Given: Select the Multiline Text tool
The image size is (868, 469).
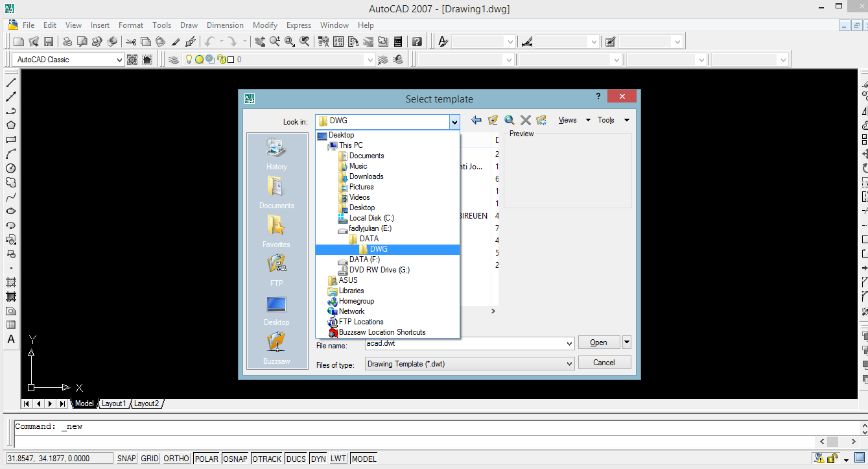Looking at the screenshot, I should coord(10,340).
